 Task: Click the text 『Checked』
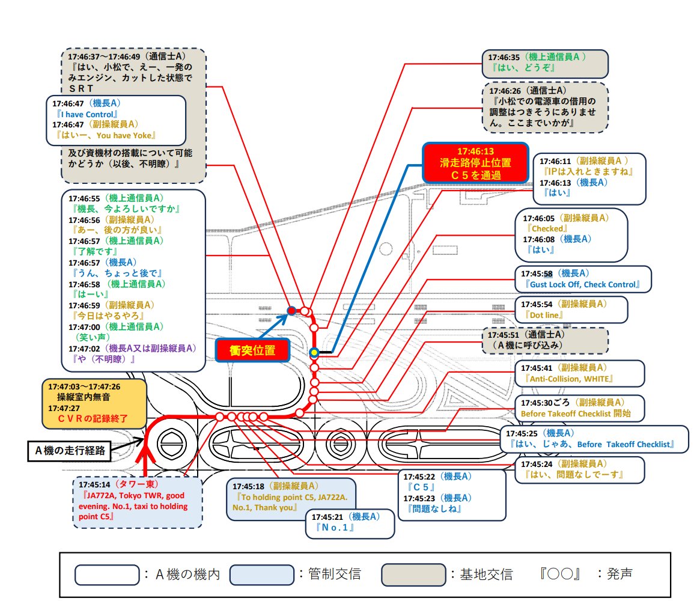coord(547,228)
